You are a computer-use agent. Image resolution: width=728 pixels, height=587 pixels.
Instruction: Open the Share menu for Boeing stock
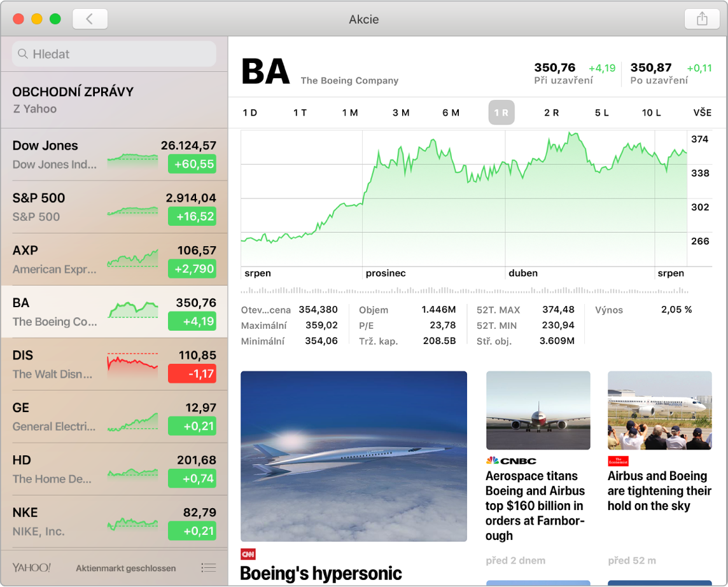click(x=701, y=19)
